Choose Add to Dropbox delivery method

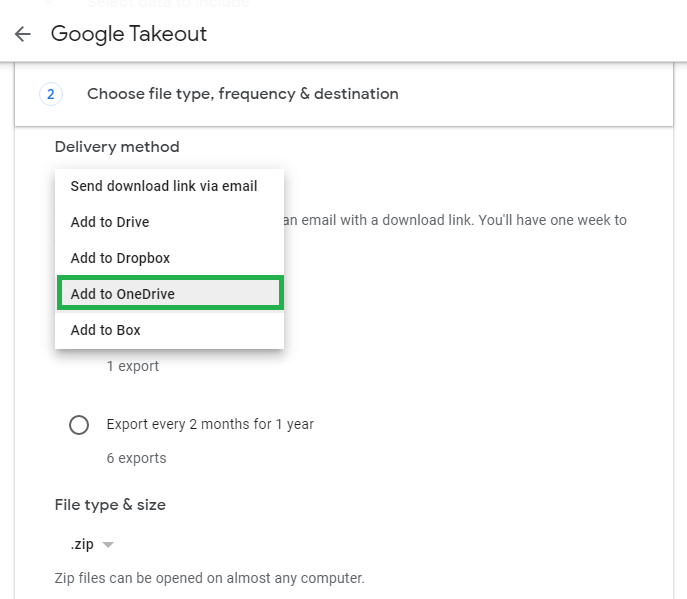[170, 258]
